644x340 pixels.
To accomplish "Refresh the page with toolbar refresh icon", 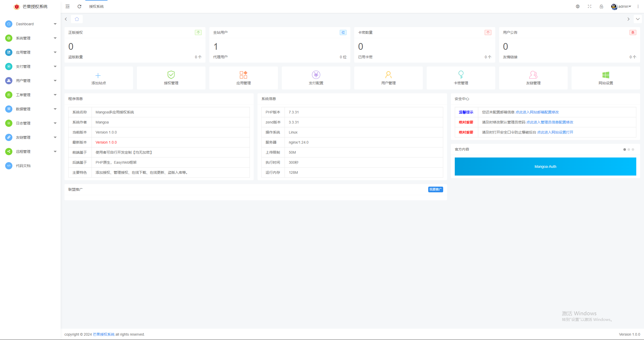I will pos(79,6).
